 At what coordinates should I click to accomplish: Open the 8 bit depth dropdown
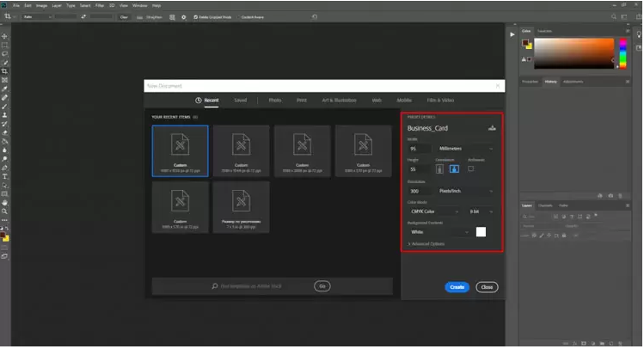[x=481, y=211]
